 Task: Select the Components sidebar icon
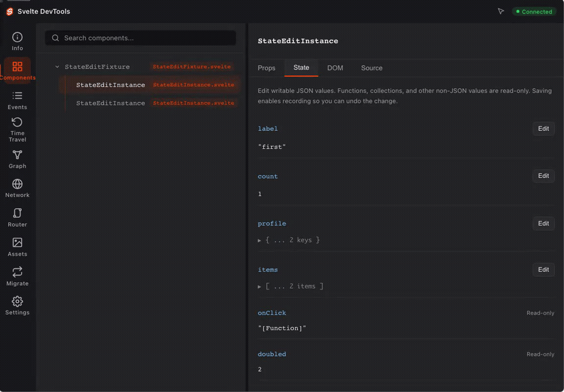click(x=17, y=71)
